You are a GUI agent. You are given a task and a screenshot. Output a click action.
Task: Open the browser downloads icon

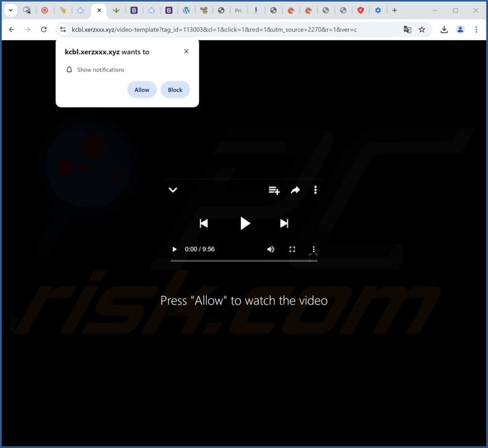point(444,30)
